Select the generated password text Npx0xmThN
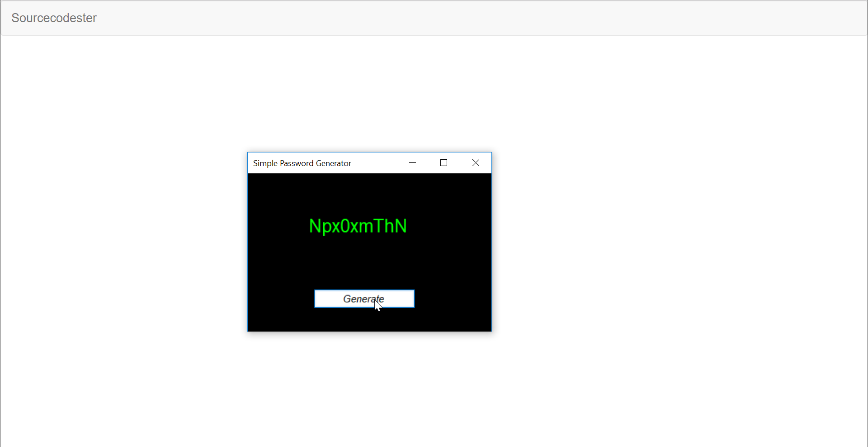Viewport: 868px width, 447px height. click(358, 226)
